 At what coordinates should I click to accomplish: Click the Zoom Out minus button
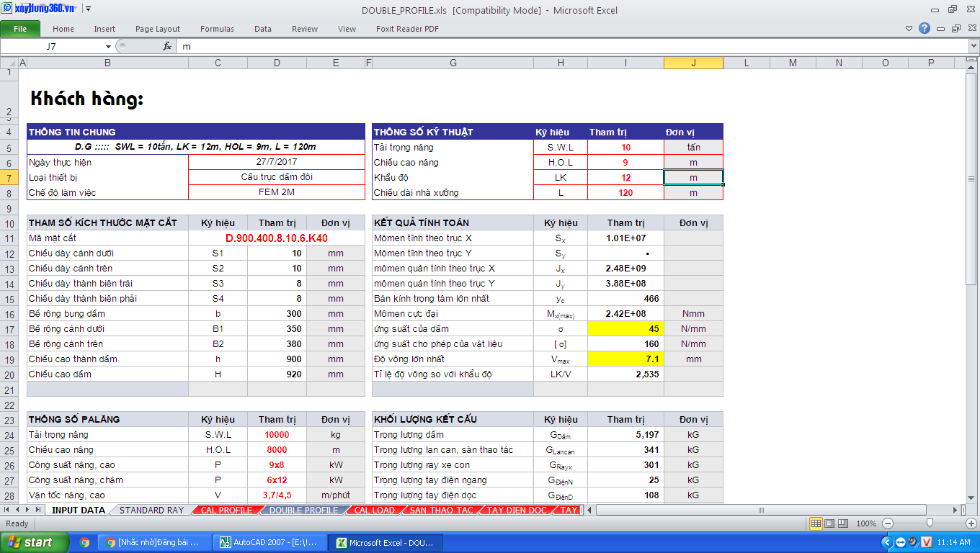click(x=888, y=523)
